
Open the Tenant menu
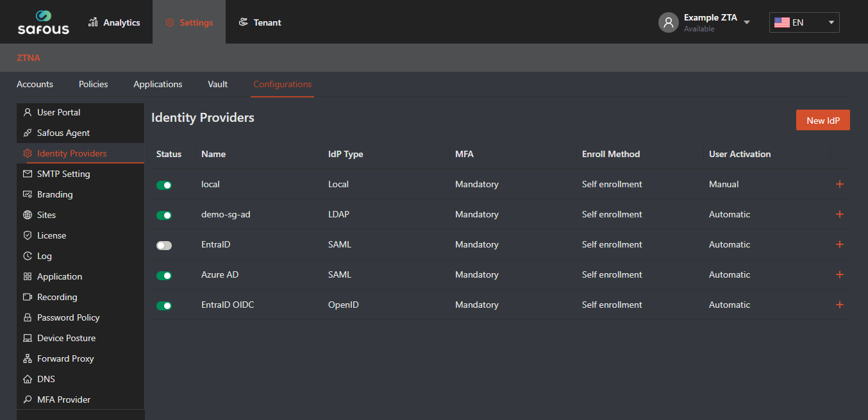[260, 22]
